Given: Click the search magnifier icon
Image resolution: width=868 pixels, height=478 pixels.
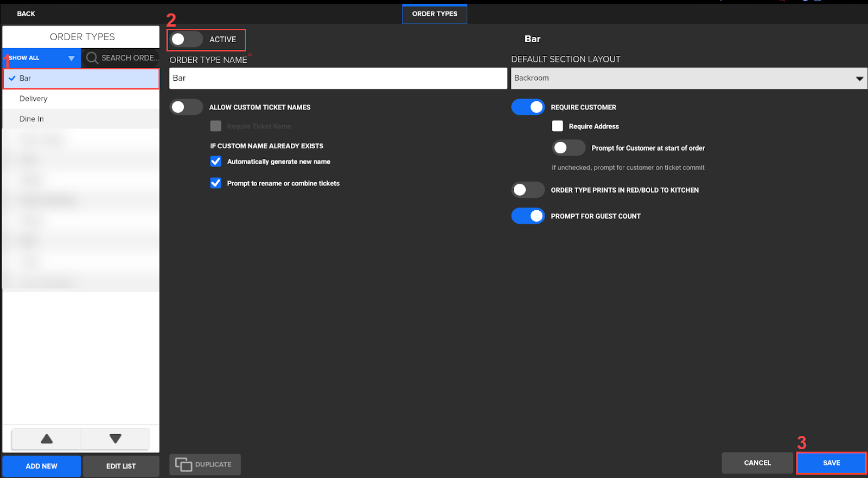Looking at the screenshot, I should pyautogui.click(x=92, y=58).
